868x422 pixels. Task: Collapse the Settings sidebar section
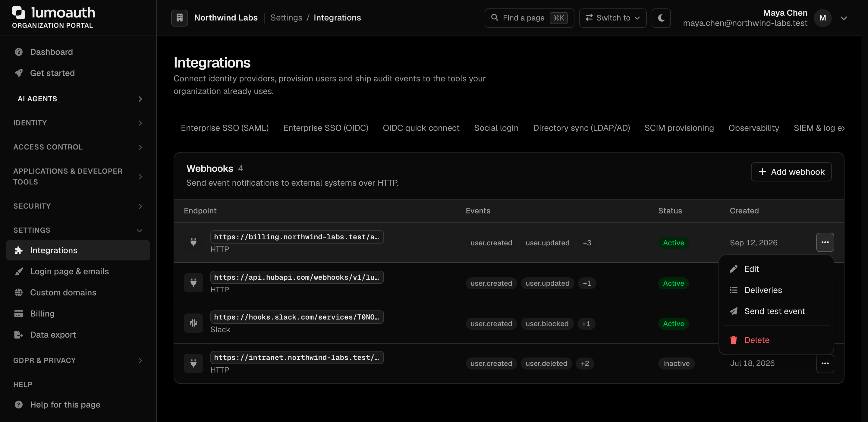click(x=78, y=230)
